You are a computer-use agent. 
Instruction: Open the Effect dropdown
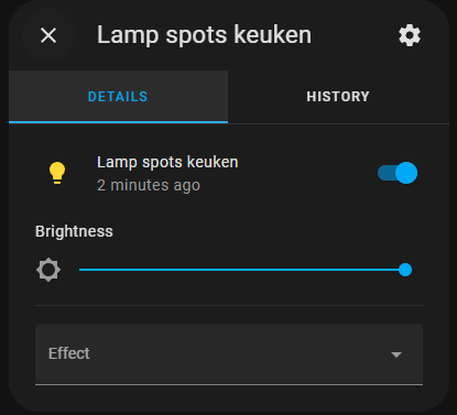click(x=229, y=354)
